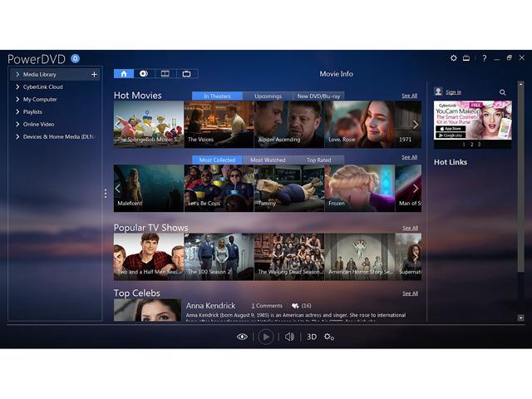Open PowerDVD settings gear at top right
The width and height of the screenshot is (532, 399).
click(x=454, y=58)
